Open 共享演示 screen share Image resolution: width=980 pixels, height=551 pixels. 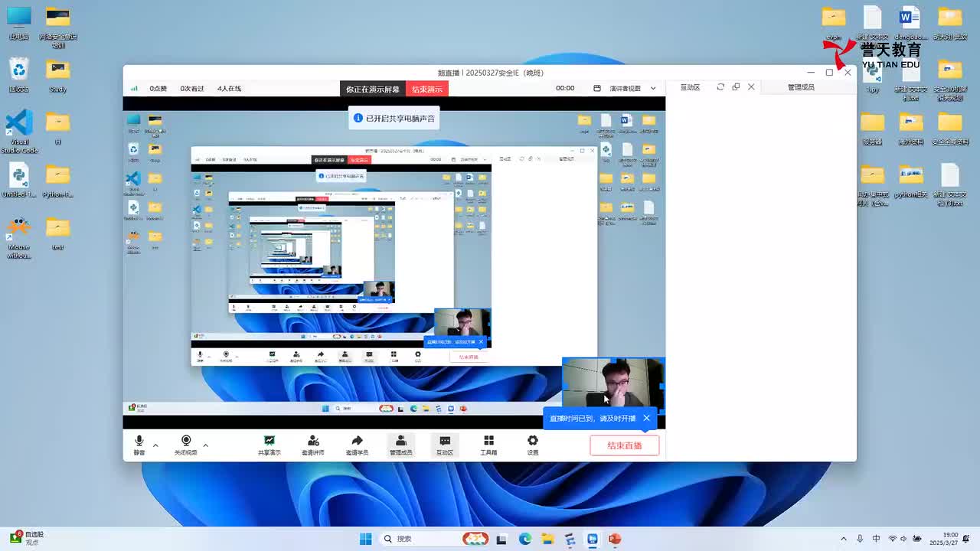pos(269,445)
